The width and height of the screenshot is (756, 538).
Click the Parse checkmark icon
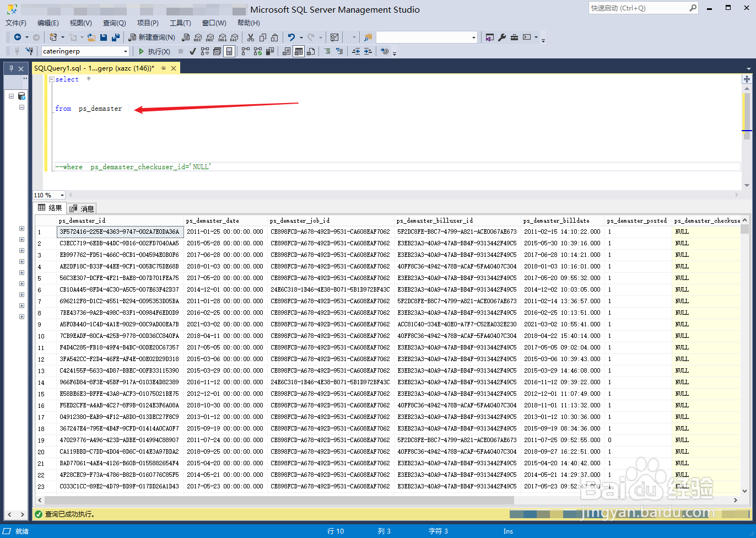click(192, 51)
